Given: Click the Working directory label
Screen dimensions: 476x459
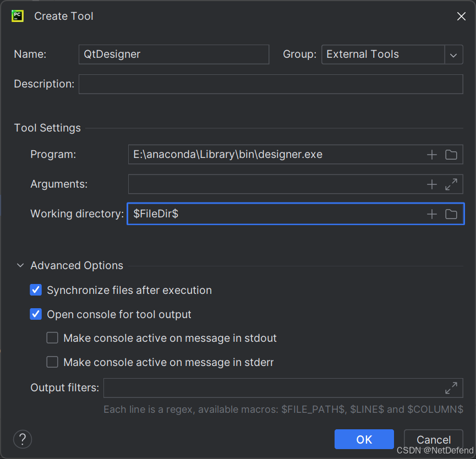Looking at the screenshot, I should click(x=77, y=214).
